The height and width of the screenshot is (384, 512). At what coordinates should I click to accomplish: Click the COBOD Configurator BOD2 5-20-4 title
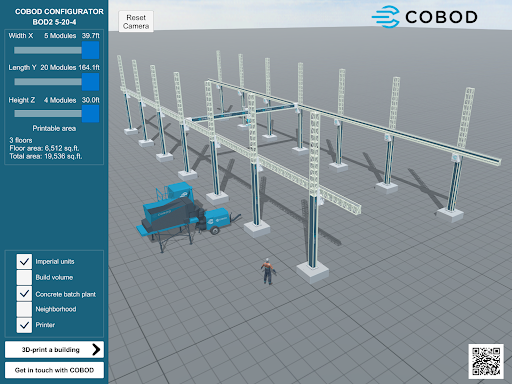(x=59, y=17)
